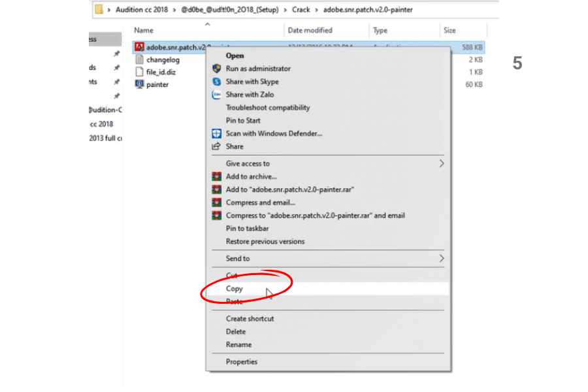
Task: Click WinRAR icon beside Compress and email
Action: point(217,203)
